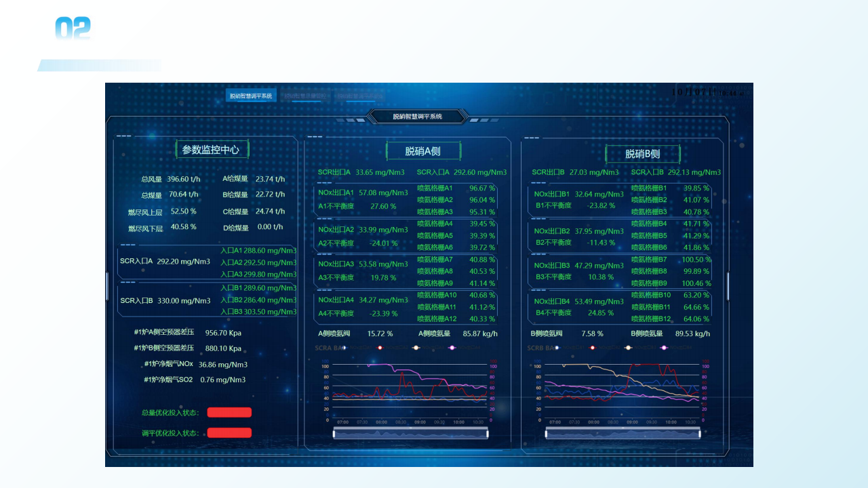Image resolution: width=868 pixels, height=488 pixels.
Task: Click the 总风量 value 396.60 t/h
Action: click(x=184, y=179)
